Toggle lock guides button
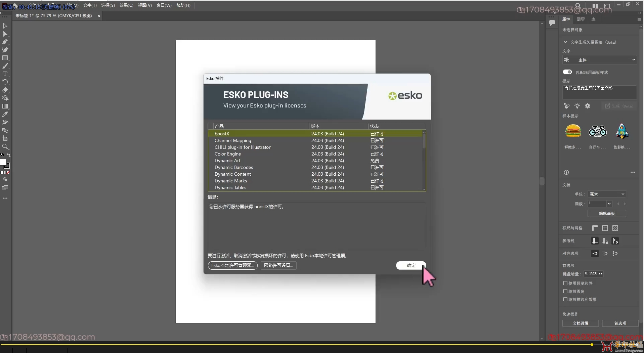The width and height of the screenshot is (644, 353). 605,241
